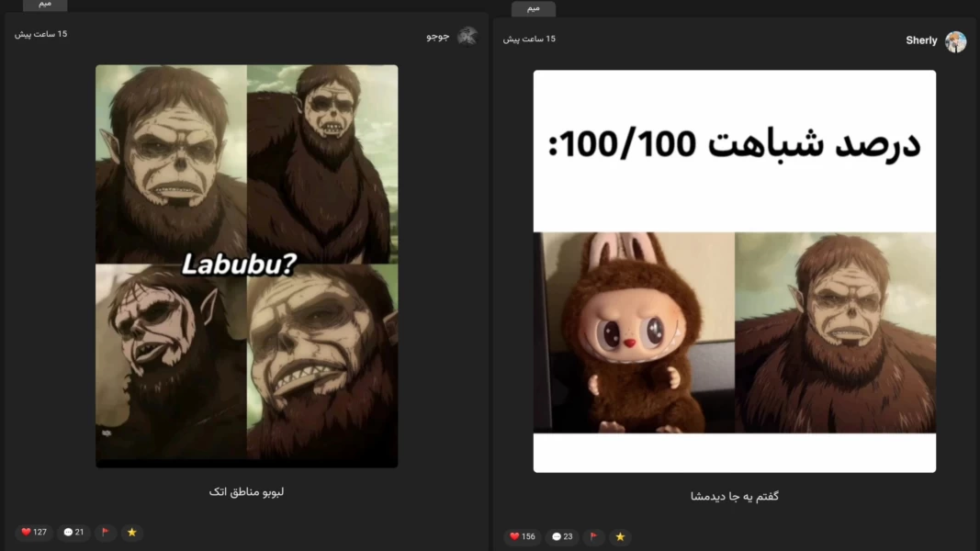The image size is (980, 551).
Task: Open جوجو's profile avatar
Action: click(x=467, y=36)
